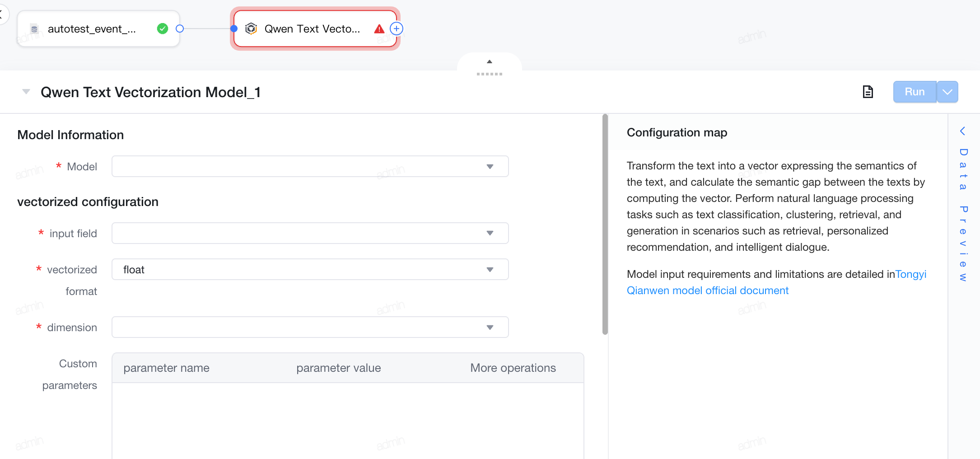Open Tongyi Qianwen model official document link
Image resolution: width=980 pixels, height=459 pixels.
[x=776, y=282]
